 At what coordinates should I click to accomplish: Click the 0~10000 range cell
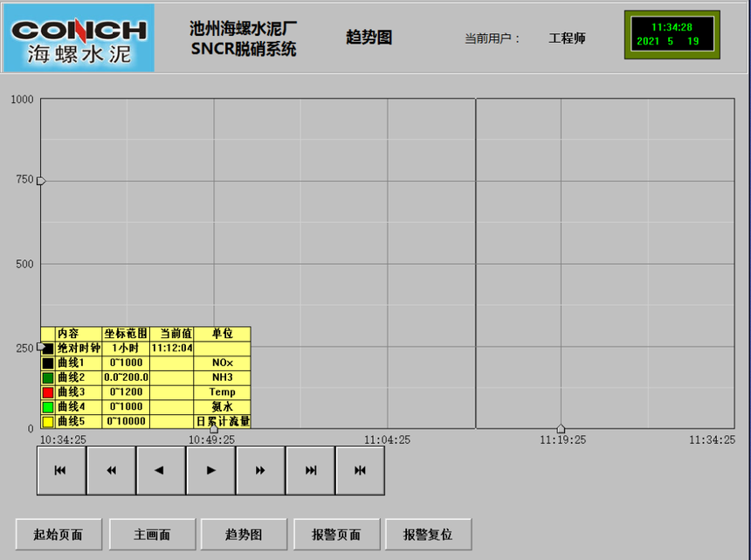[x=126, y=421]
